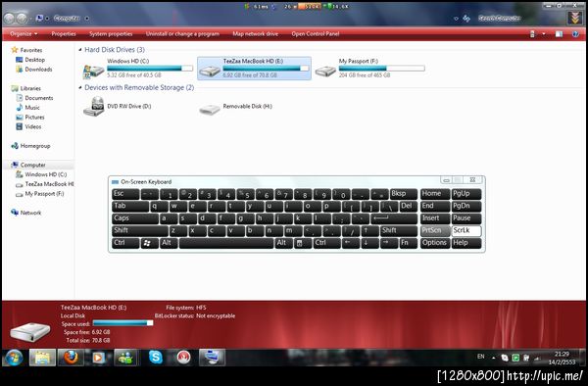Toggle the Caps key on On-Screen Keyboard
This screenshot has height=386, width=588.
pos(135,218)
